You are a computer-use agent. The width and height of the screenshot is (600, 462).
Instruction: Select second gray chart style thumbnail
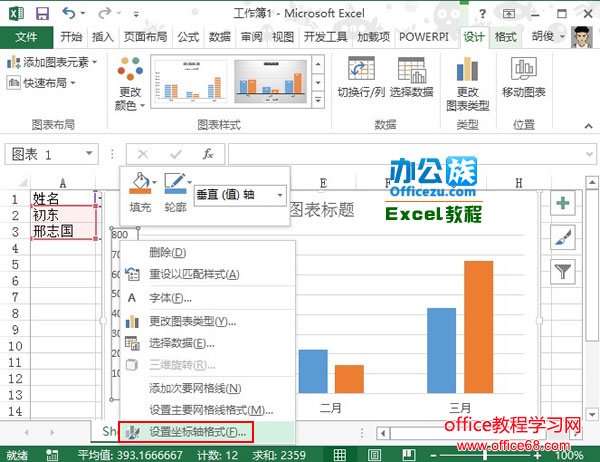click(271, 82)
